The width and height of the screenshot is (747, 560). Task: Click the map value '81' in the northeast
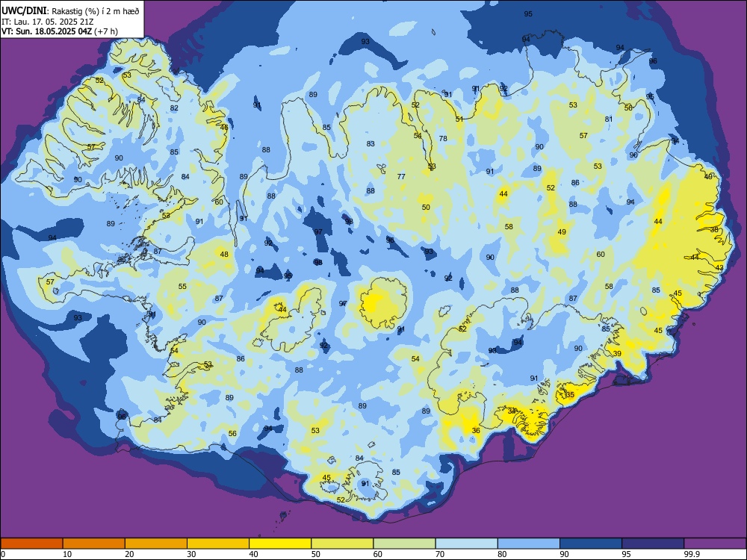[x=609, y=119]
